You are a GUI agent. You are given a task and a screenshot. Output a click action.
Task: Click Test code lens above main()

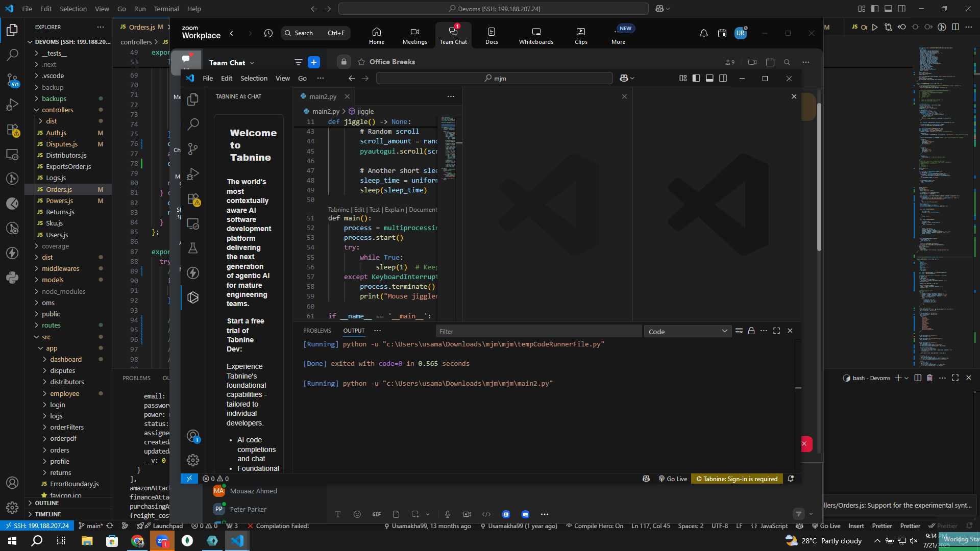click(375, 210)
